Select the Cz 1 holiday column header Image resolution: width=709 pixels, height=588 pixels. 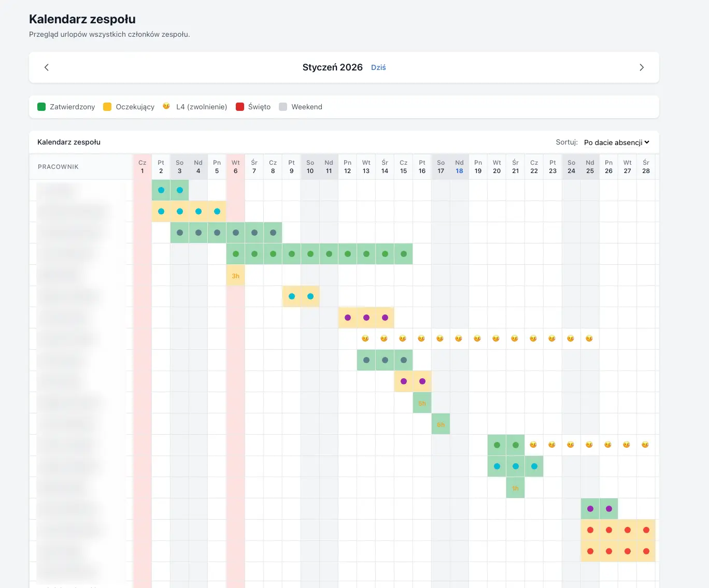[x=143, y=167]
